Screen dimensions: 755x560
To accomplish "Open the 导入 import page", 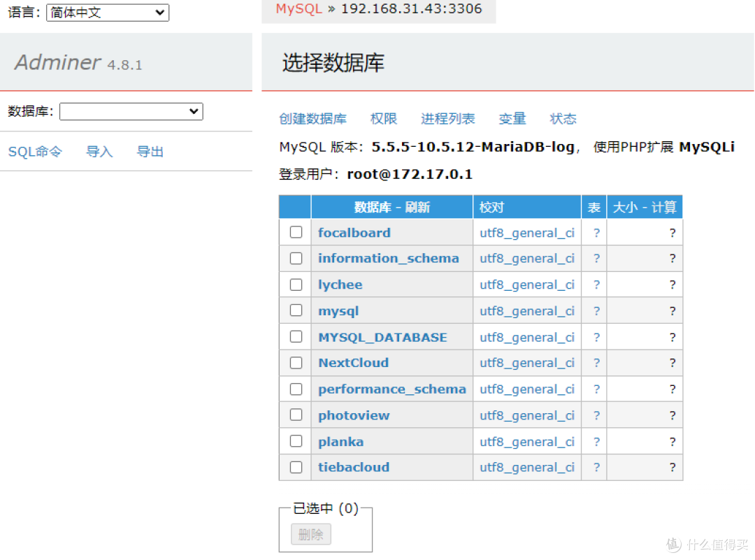I will pos(99,151).
